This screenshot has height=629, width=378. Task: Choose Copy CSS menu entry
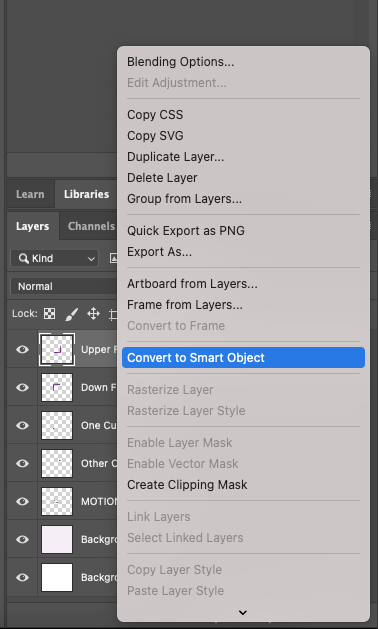(155, 115)
